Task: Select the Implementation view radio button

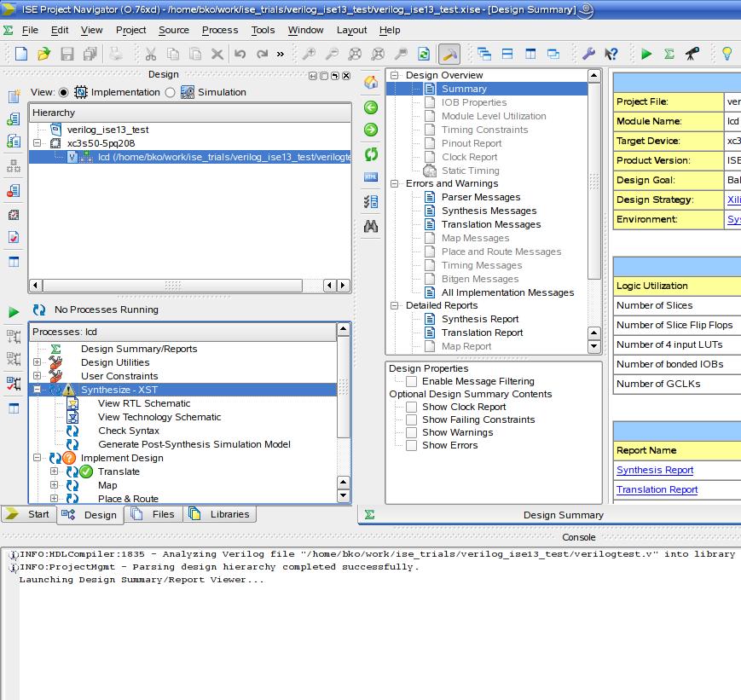Action: pyautogui.click(x=63, y=92)
